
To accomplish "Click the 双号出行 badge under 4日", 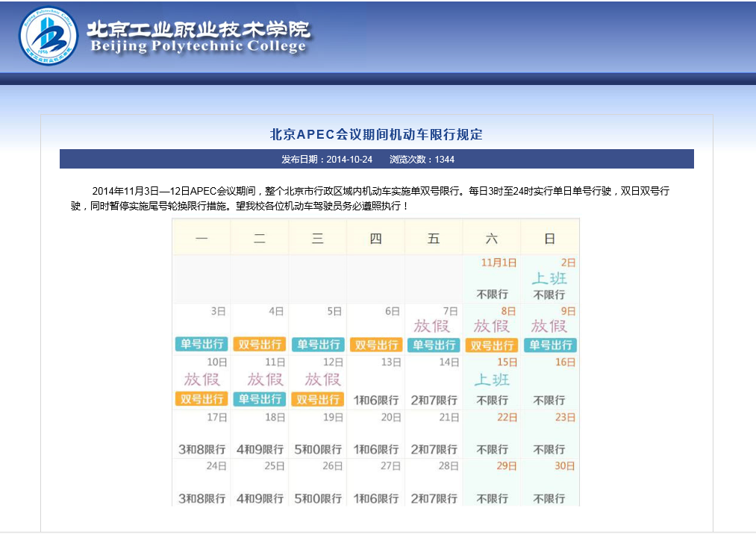I will [x=260, y=344].
